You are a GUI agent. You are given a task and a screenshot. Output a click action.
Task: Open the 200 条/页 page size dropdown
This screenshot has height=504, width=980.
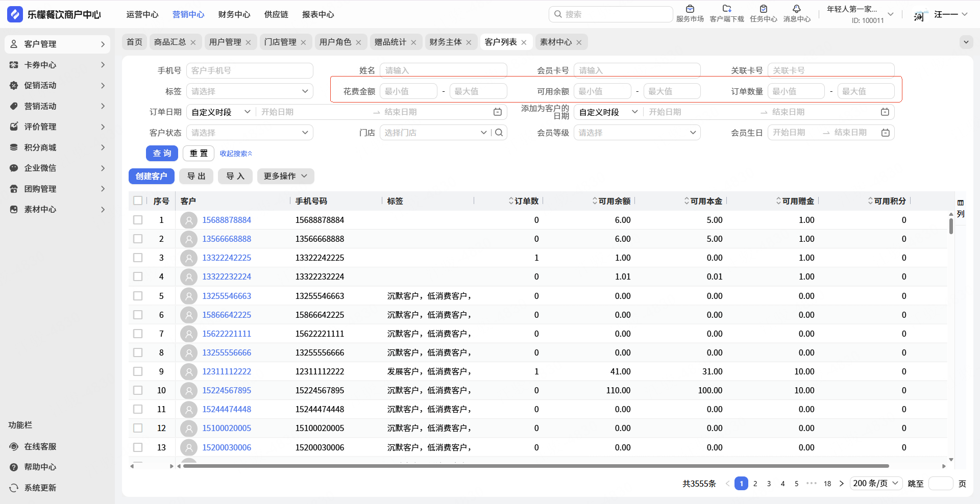click(876, 483)
